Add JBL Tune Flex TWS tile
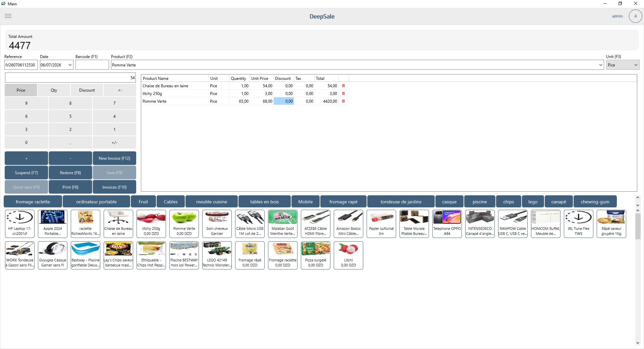 579,224
